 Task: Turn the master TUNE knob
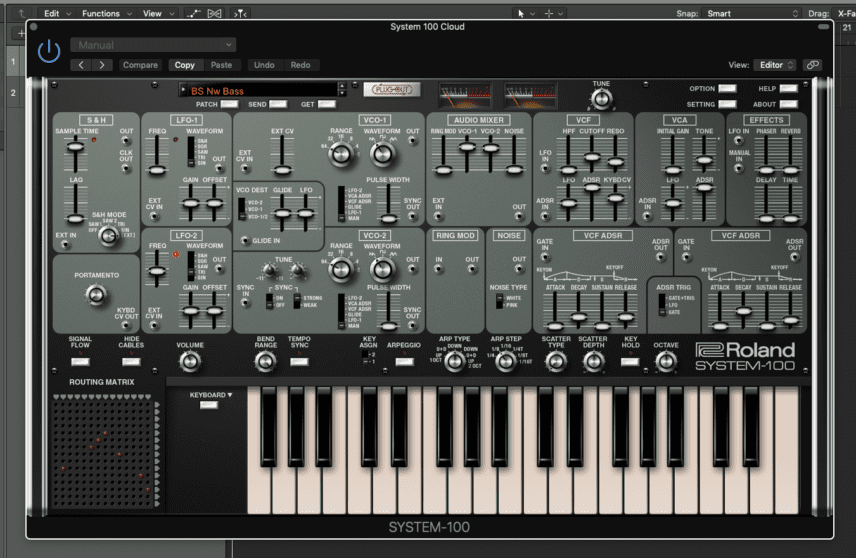(x=602, y=99)
